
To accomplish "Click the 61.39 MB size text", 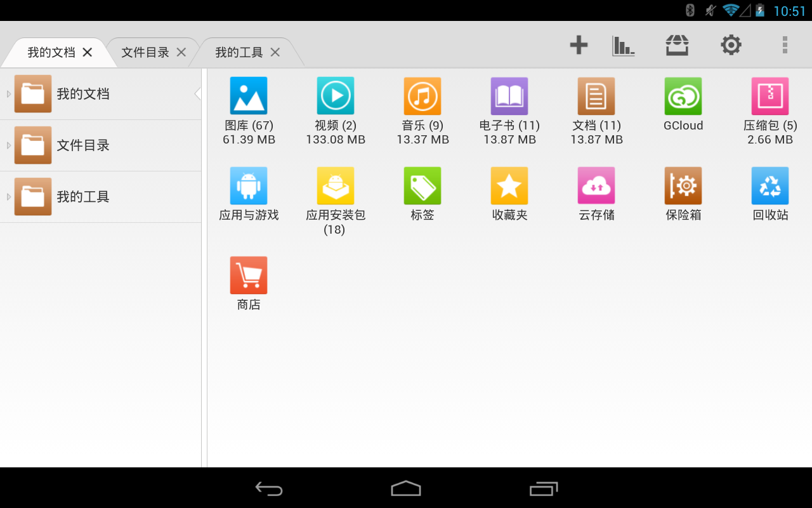I will (x=249, y=140).
